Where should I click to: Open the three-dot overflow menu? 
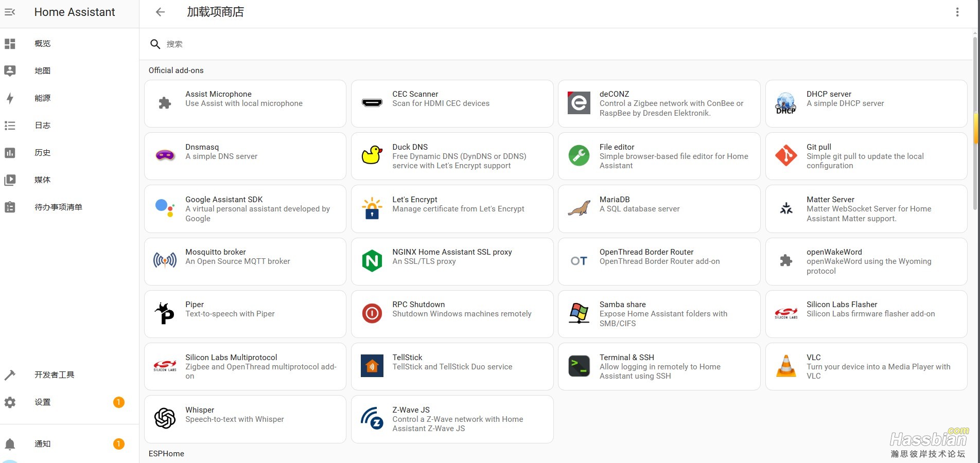pos(957,12)
